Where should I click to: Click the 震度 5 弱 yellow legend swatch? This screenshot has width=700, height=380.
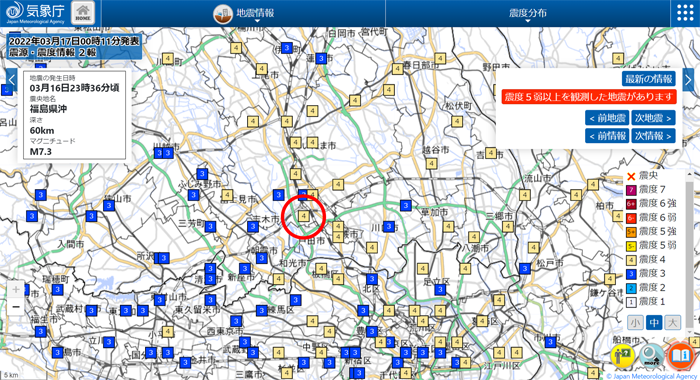click(631, 246)
